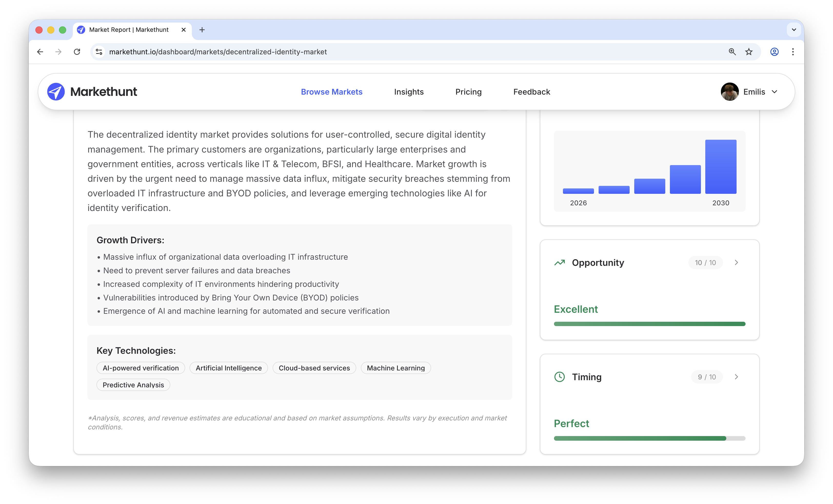Viewport: 833px width, 504px height.
Task: Expand the Timing score details chevron
Action: tap(737, 377)
